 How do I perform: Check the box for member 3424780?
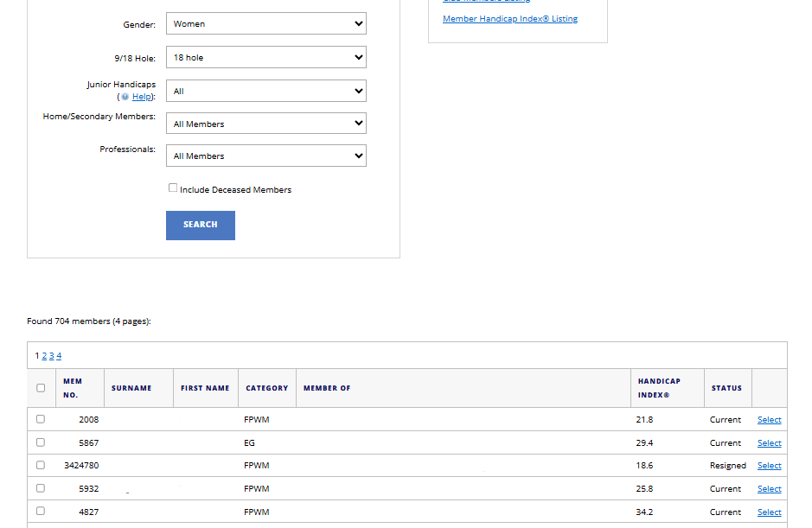click(x=41, y=465)
